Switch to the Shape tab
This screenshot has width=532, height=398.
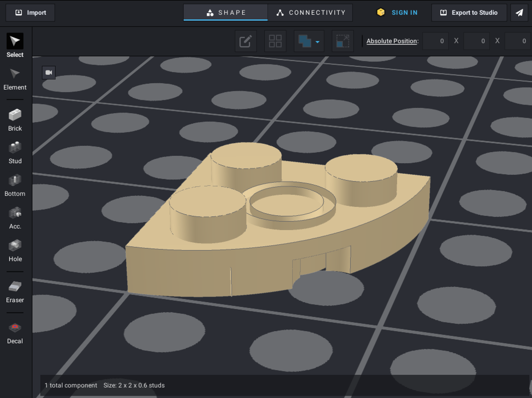pos(226,13)
